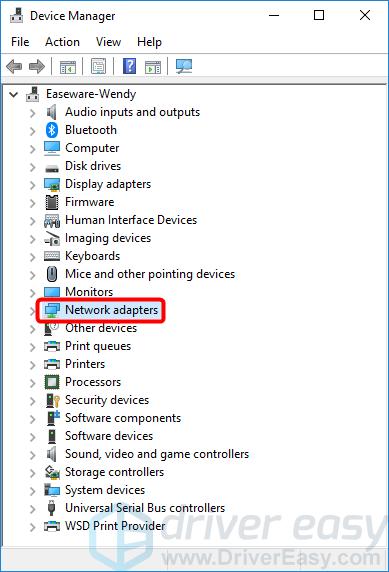Select the Bluetooth icon in the tree

(x=52, y=130)
